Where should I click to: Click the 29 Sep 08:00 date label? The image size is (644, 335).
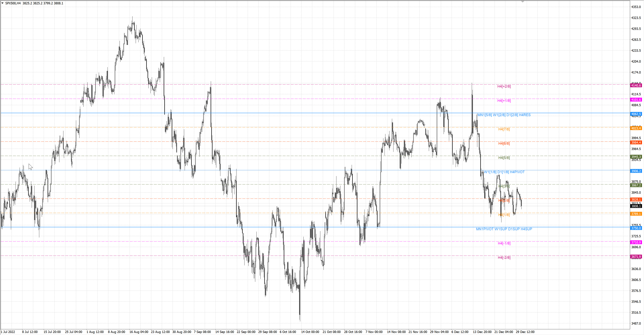[x=267, y=332]
